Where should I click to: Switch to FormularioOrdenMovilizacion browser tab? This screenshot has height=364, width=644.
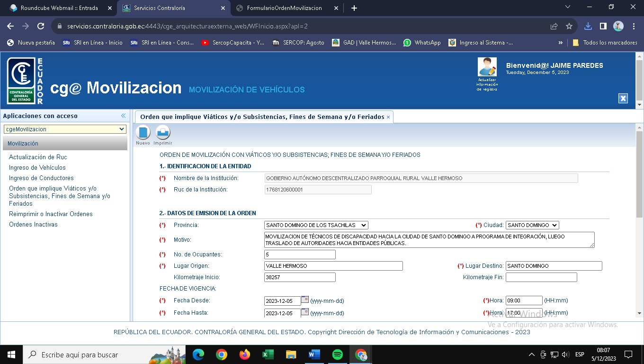coord(285,8)
